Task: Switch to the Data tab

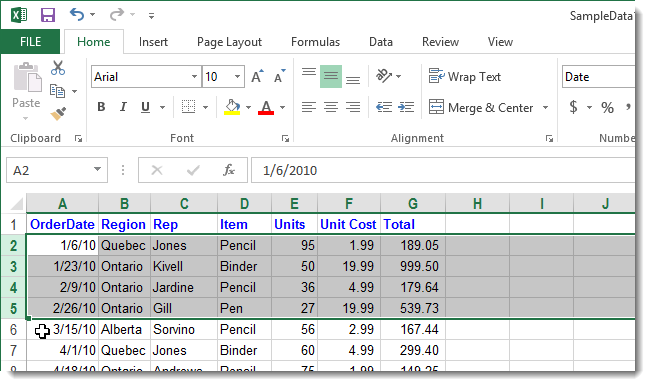Action: [x=381, y=42]
